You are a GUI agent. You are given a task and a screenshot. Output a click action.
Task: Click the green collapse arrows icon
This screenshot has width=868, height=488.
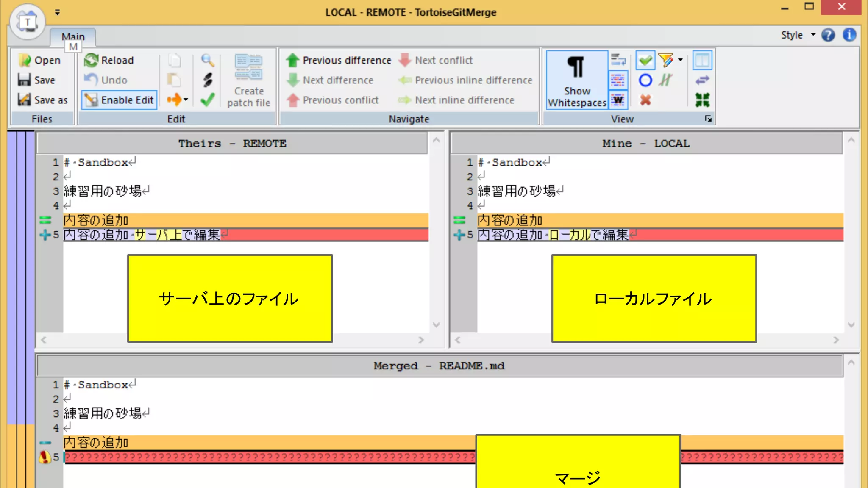click(702, 100)
